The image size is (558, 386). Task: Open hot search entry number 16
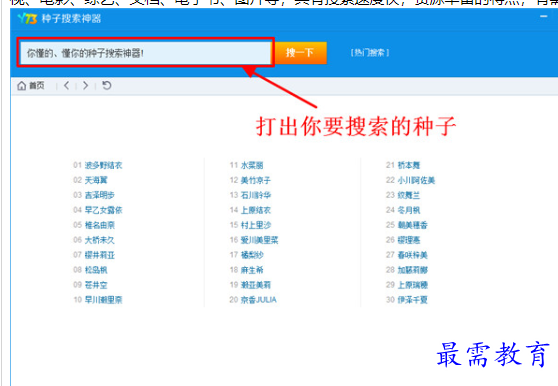259,240
